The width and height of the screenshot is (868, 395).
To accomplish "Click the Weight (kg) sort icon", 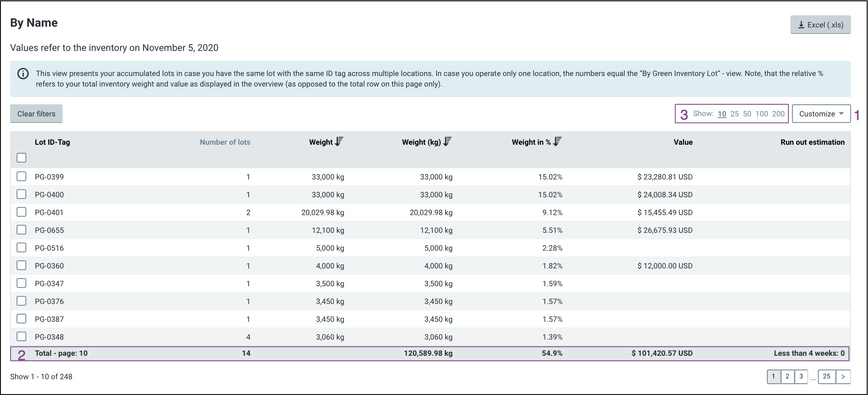I will click(x=447, y=142).
